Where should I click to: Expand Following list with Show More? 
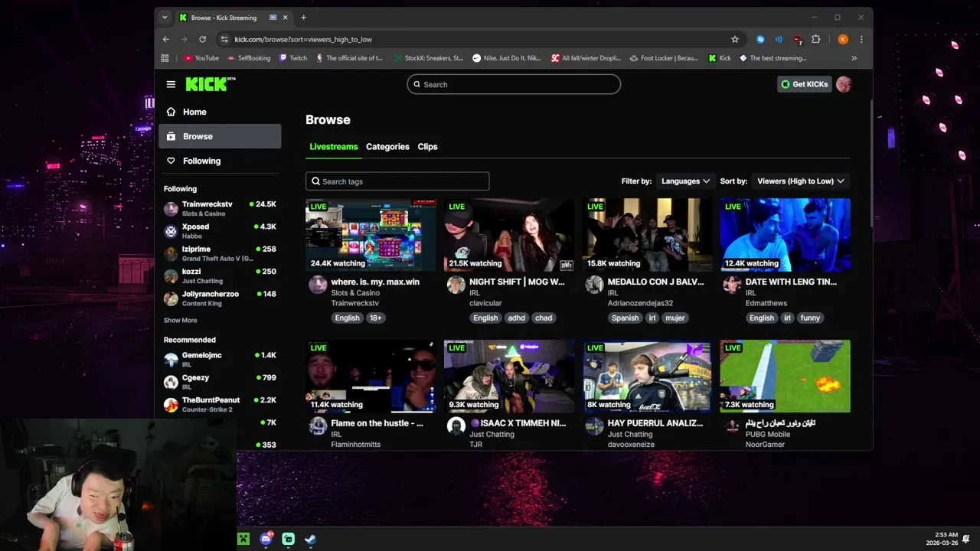pyautogui.click(x=180, y=321)
